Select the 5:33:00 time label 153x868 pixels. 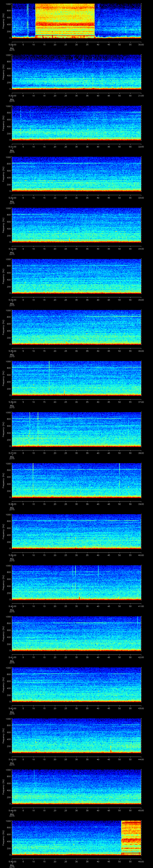12,249
